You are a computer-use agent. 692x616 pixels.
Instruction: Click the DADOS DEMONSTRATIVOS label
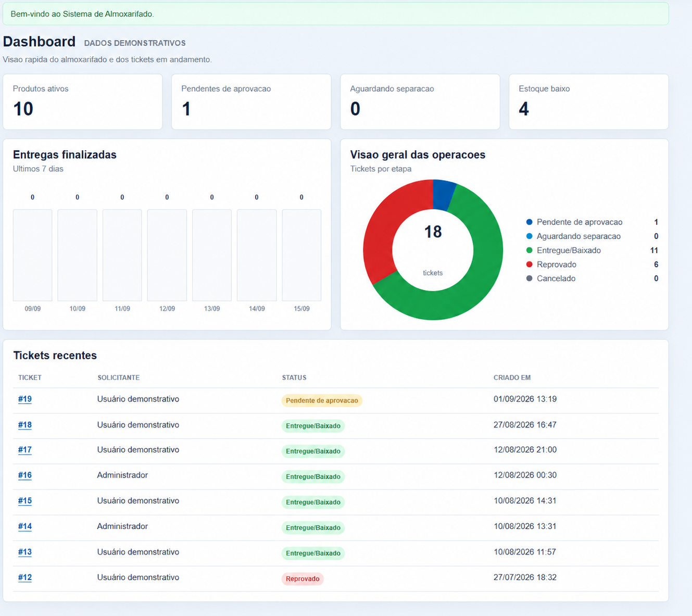point(135,43)
